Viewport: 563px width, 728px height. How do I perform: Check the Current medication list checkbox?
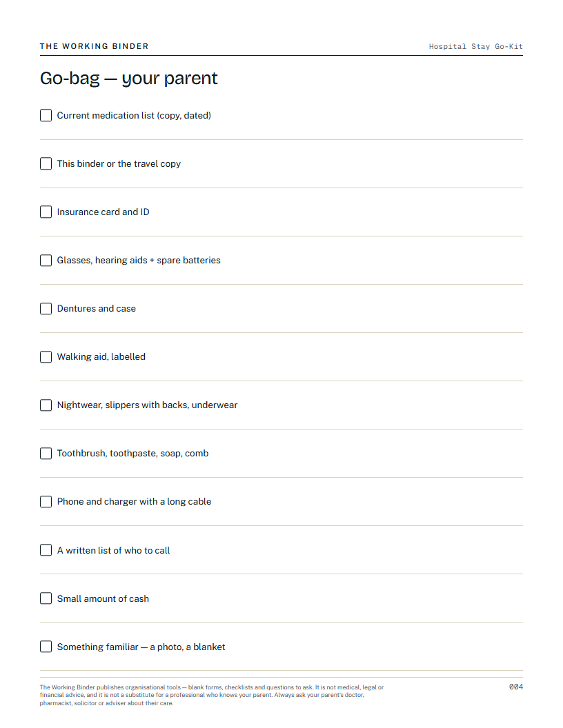click(x=46, y=115)
